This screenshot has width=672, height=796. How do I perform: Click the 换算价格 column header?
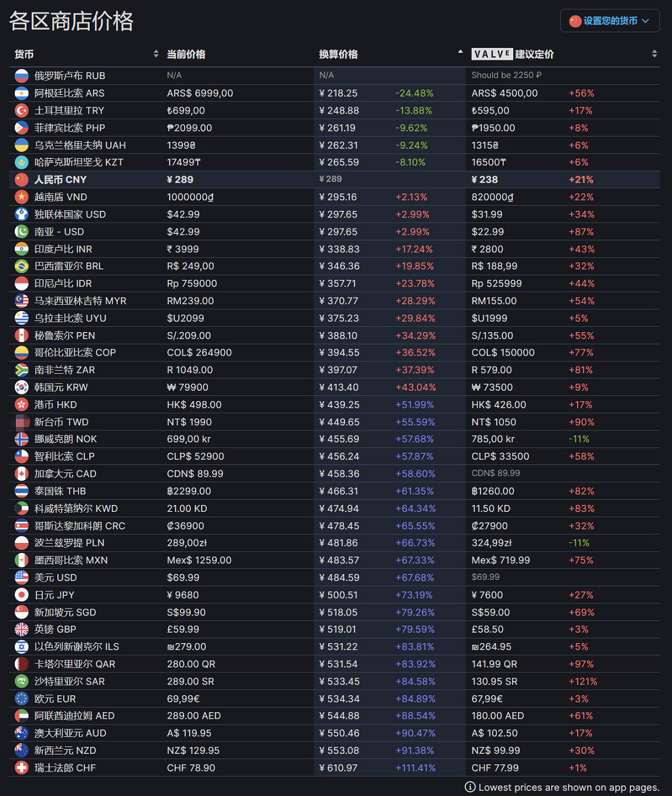[x=339, y=54]
